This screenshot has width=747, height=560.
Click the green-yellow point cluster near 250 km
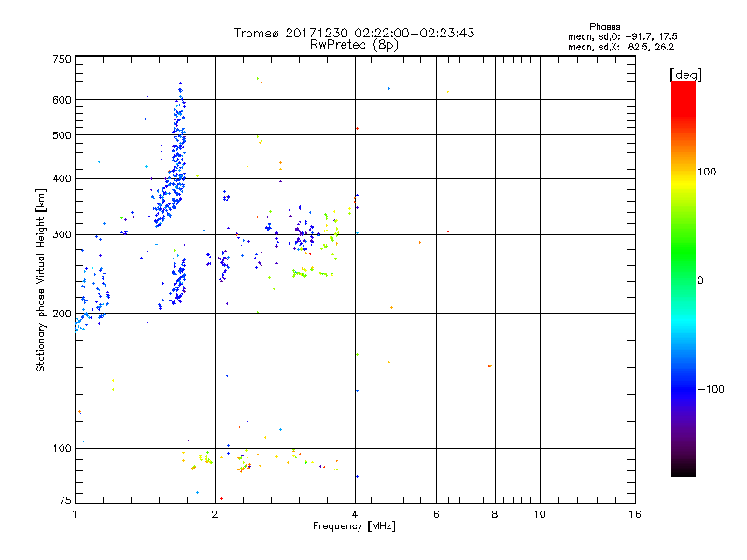point(312,273)
